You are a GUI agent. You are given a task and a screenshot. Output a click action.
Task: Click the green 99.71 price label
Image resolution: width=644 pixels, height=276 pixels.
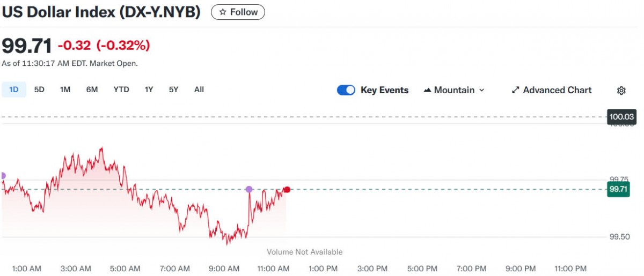(618, 189)
